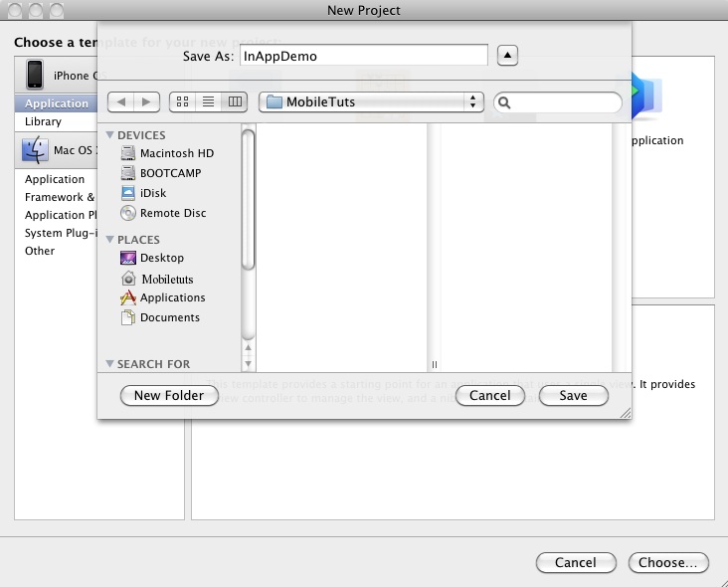This screenshot has height=587, width=728.
Task: Select BOOTCAMP drive icon
Action: 127,173
